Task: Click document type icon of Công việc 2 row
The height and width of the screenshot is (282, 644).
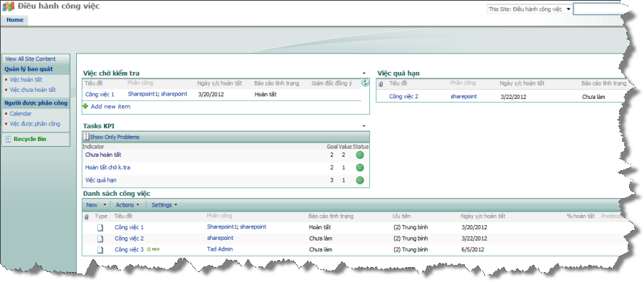Action: [100, 239]
